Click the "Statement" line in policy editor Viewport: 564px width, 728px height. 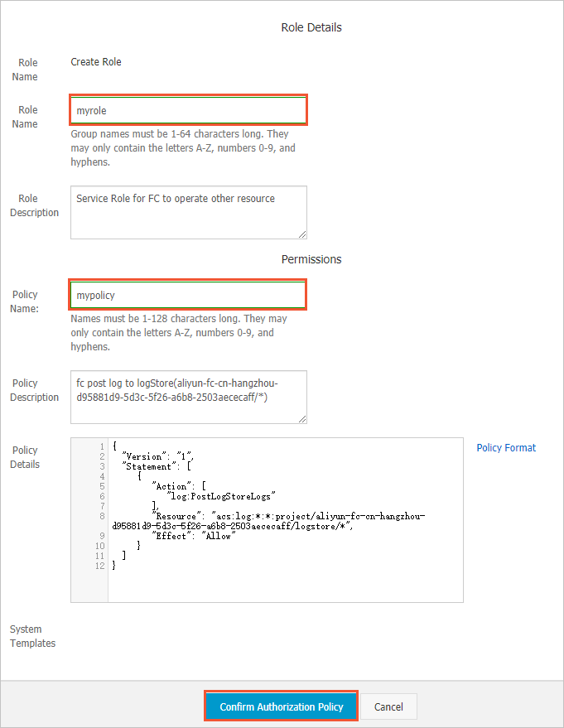tap(157, 466)
